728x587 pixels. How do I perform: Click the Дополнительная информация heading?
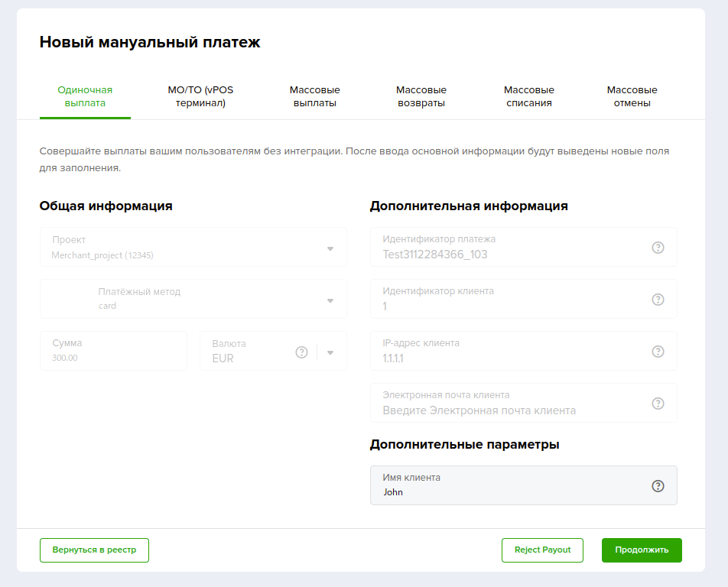pyautogui.click(x=469, y=206)
